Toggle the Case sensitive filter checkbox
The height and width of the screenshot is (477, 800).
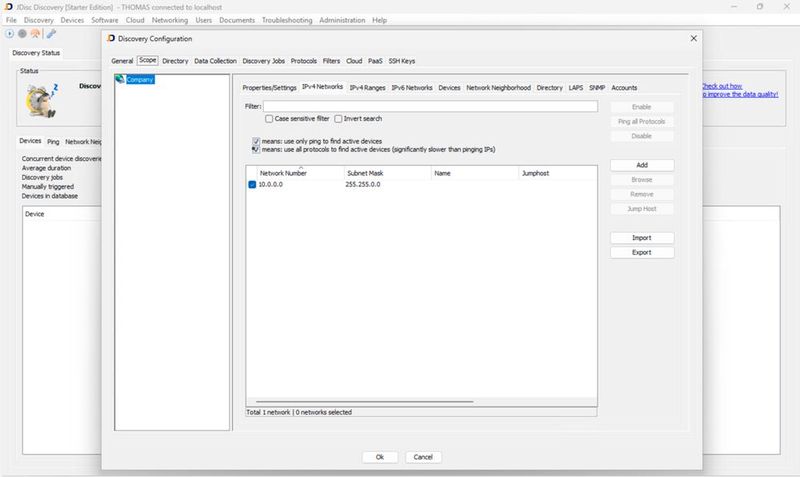click(x=269, y=119)
